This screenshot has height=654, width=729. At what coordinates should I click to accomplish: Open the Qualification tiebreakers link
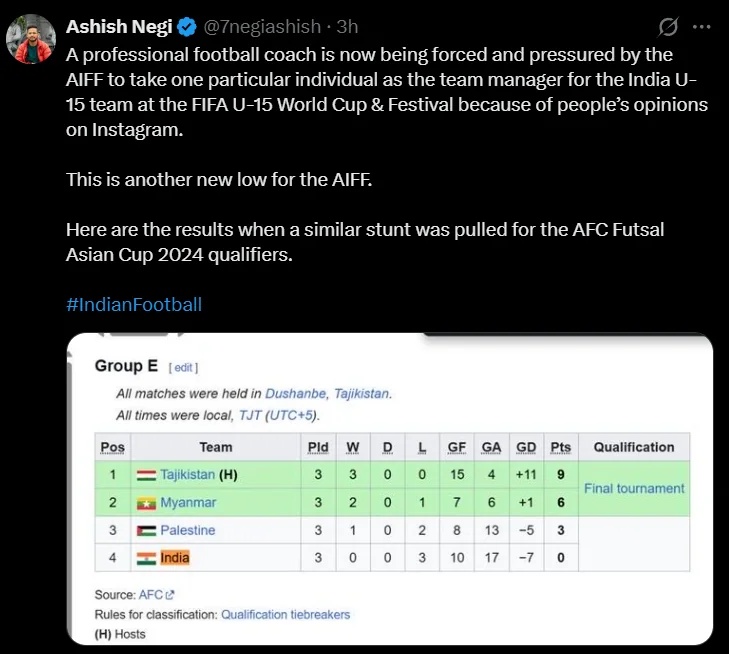[x=285, y=614]
